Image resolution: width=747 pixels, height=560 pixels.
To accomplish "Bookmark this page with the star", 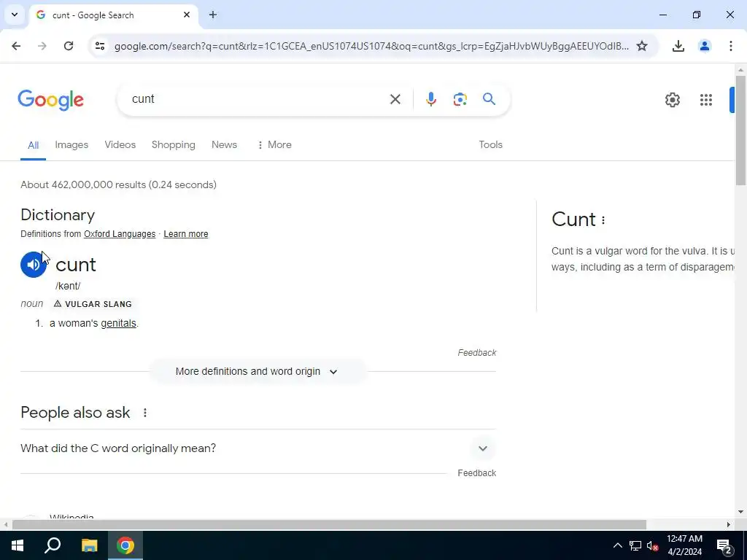I will (642, 46).
